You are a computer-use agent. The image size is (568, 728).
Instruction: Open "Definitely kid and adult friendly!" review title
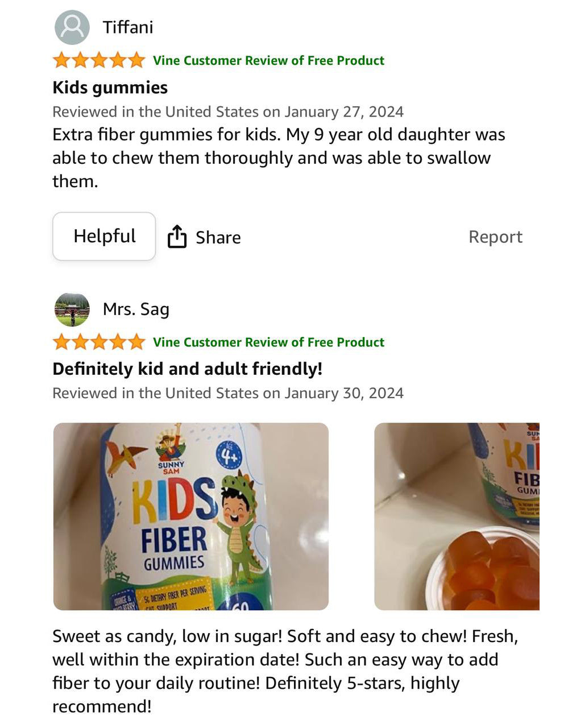[x=187, y=369]
